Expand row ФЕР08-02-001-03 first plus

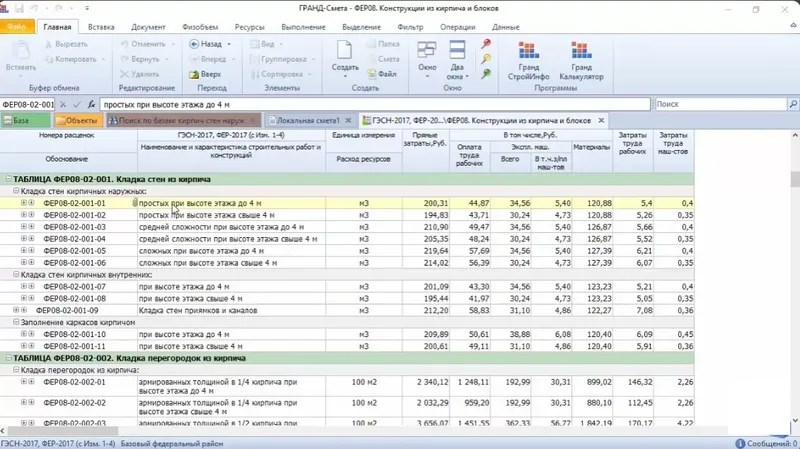click(23, 227)
